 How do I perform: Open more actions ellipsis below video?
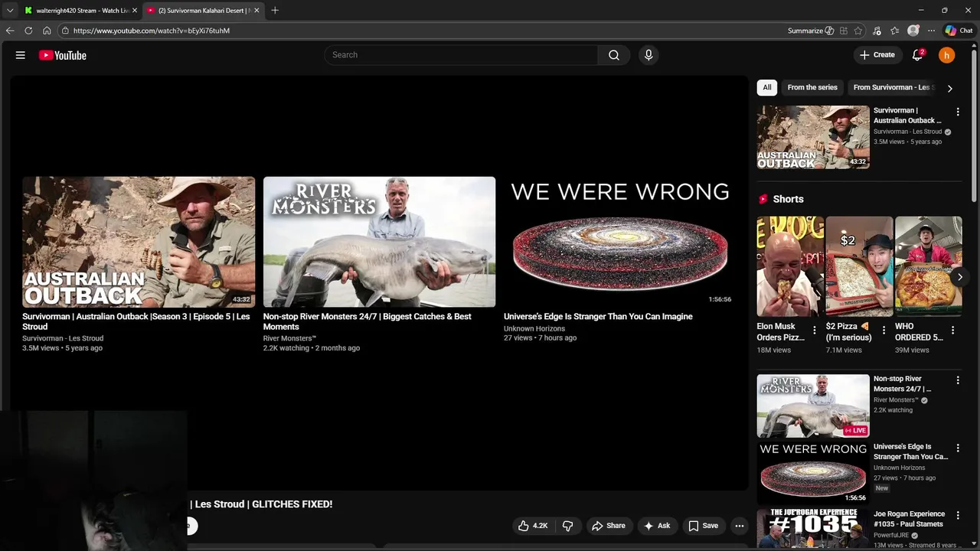point(739,526)
